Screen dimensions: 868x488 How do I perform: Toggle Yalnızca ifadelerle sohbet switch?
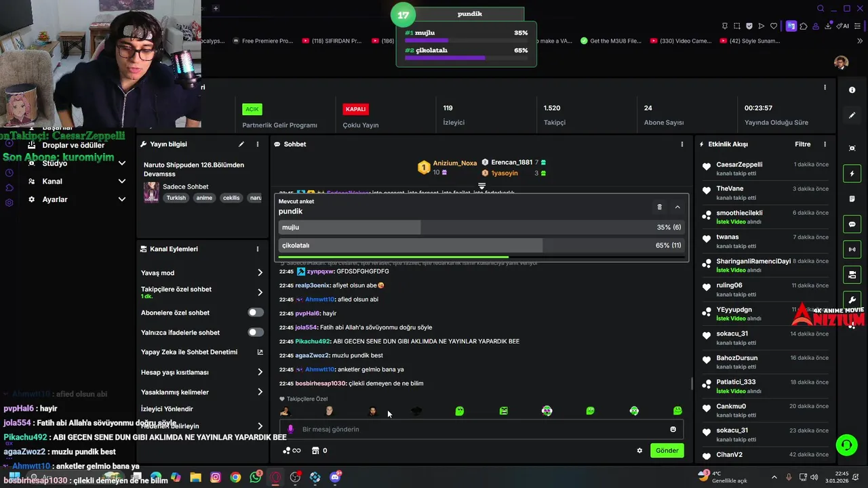(x=256, y=332)
